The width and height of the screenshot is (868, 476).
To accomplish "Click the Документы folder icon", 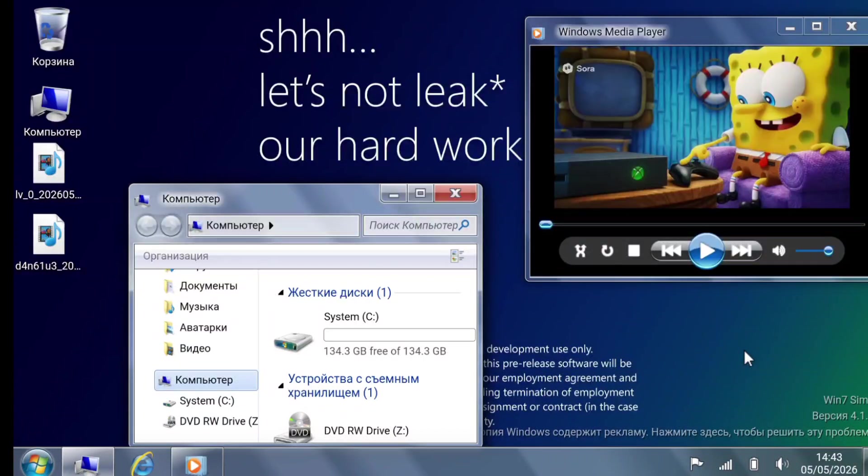I will tap(169, 286).
